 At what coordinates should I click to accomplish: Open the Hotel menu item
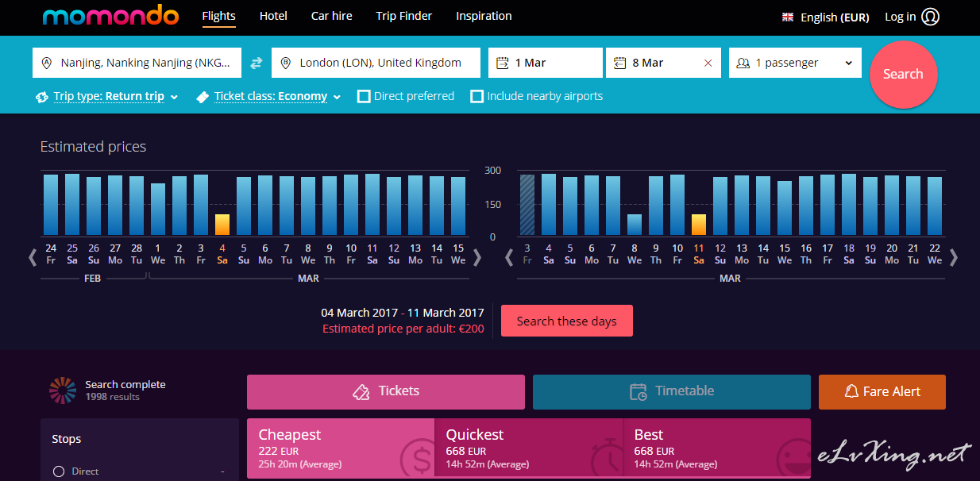[x=273, y=16]
